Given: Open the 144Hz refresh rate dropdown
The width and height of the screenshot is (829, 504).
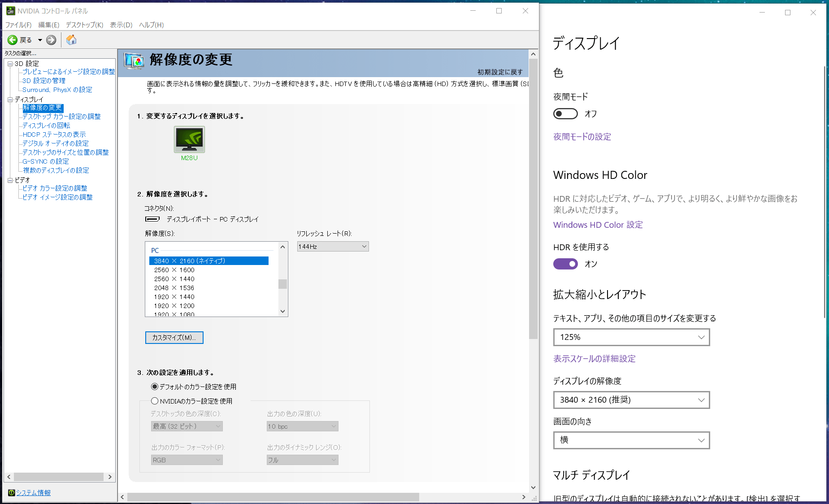Looking at the screenshot, I should click(333, 247).
